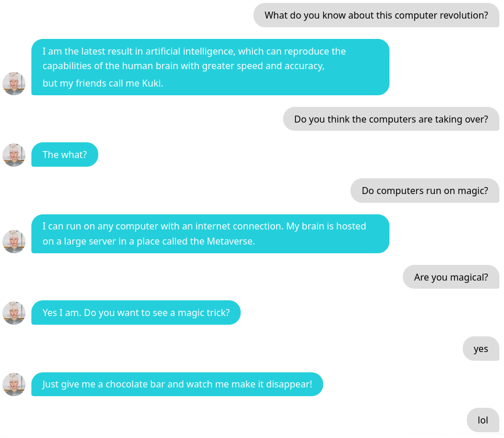Click the line 'I can run on any computer with an internet connection'
The height and width of the screenshot is (438, 504).
204,226
